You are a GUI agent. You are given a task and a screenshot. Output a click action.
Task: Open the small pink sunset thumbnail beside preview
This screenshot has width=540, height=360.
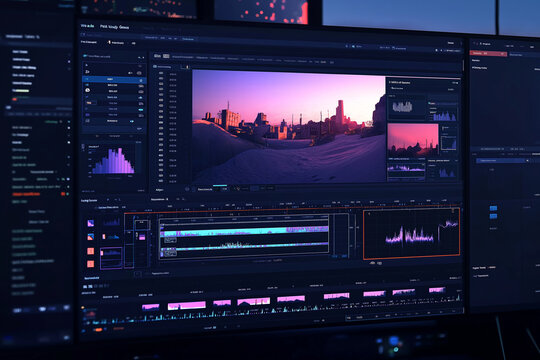(413, 141)
